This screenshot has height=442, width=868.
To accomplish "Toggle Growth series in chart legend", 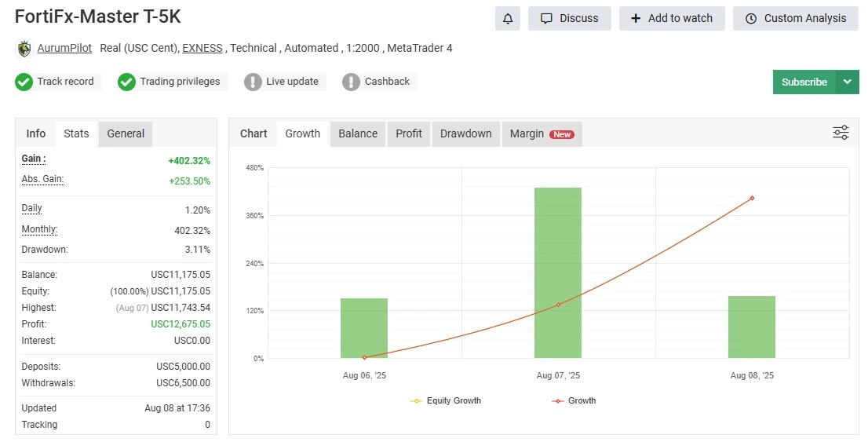I will pyautogui.click(x=574, y=400).
